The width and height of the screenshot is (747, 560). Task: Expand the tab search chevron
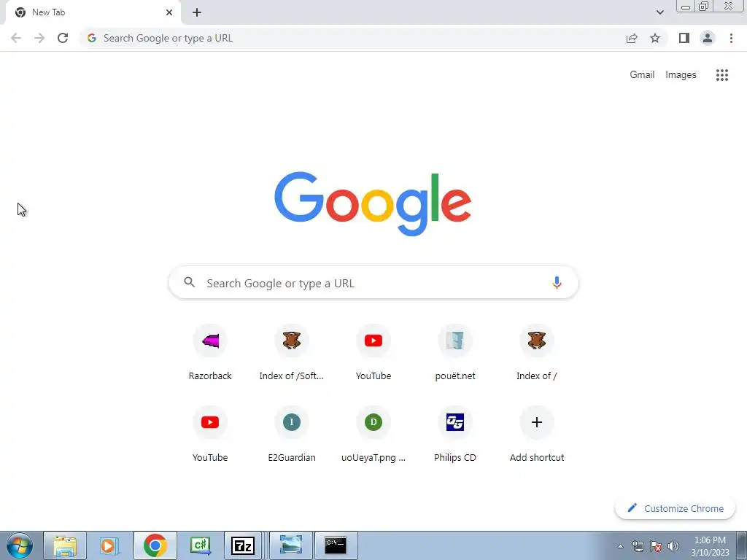pos(659,12)
